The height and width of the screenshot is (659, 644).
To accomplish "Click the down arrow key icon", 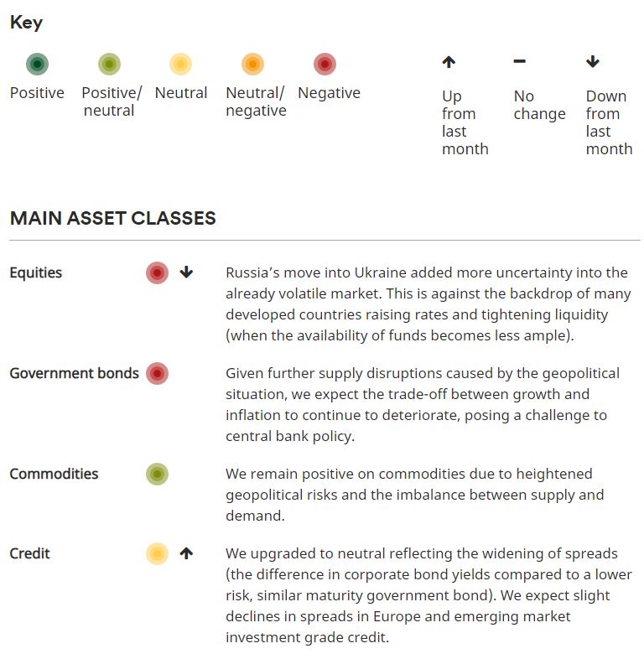I will [593, 62].
